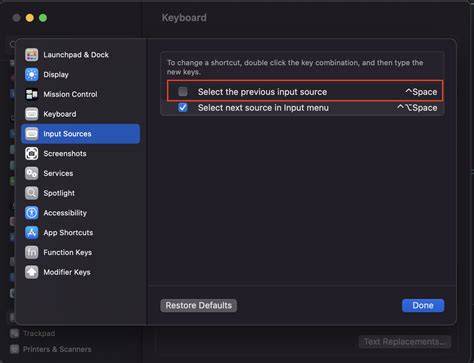
Task: Select Function Keys label
Action: point(68,252)
